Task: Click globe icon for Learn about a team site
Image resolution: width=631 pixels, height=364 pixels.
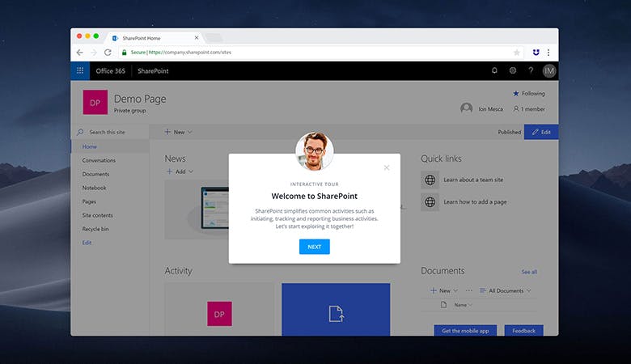Action: pyautogui.click(x=430, y=180)
